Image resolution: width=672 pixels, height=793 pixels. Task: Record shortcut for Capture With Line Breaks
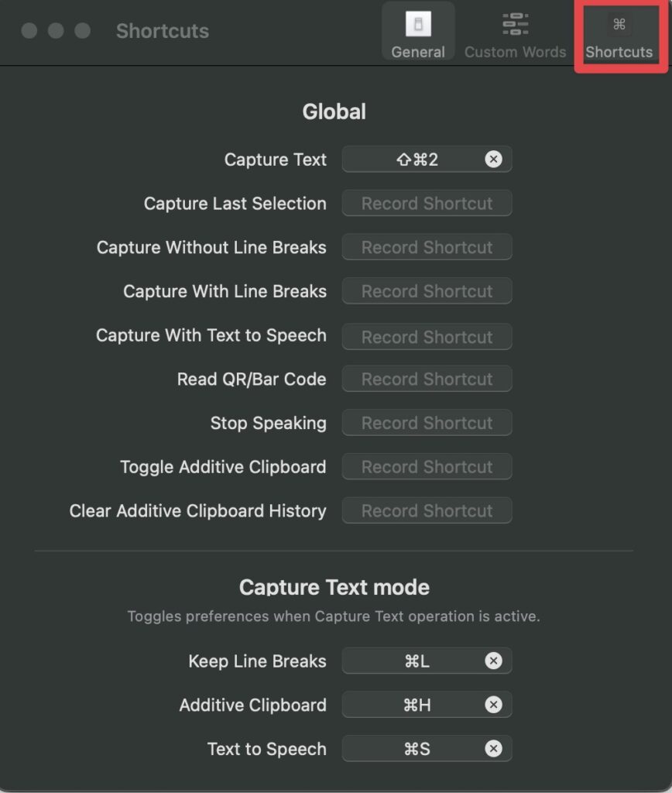click(x=427, y=291)
